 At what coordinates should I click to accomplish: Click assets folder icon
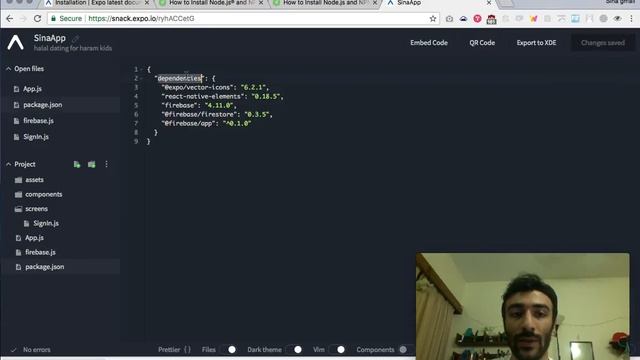18,180
